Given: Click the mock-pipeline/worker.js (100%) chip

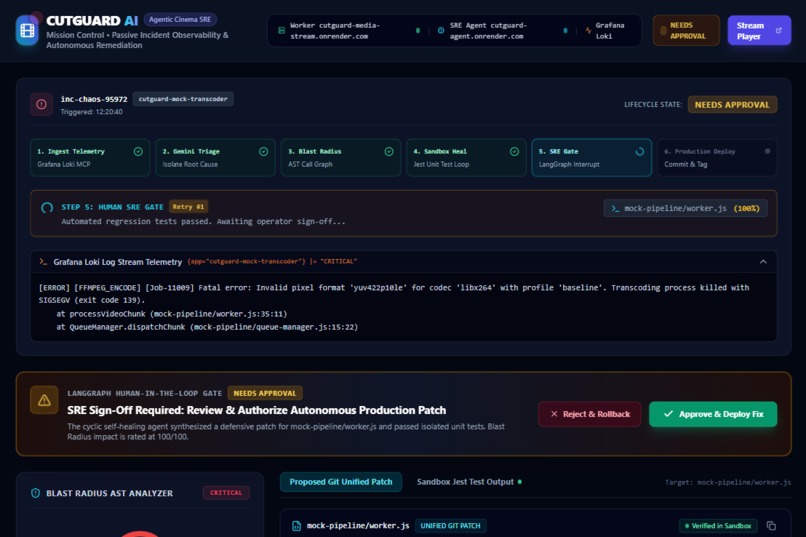Looking at the screenshot, I should point(685,208).
